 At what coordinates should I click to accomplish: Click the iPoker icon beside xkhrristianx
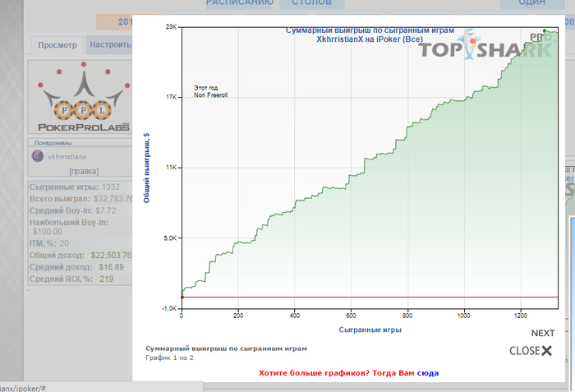pyautogui.click(x=38, y=156)
